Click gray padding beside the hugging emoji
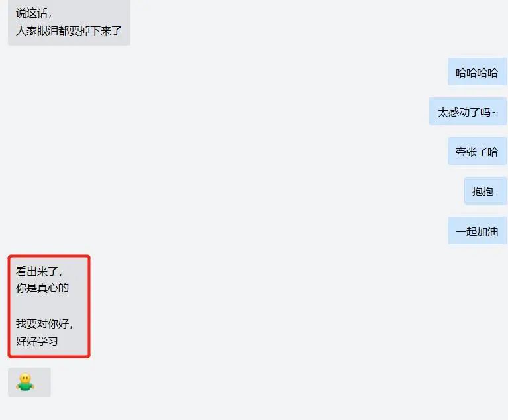Image resolution: width=508 pixels, height=420 pixels. tap(43, 382)
